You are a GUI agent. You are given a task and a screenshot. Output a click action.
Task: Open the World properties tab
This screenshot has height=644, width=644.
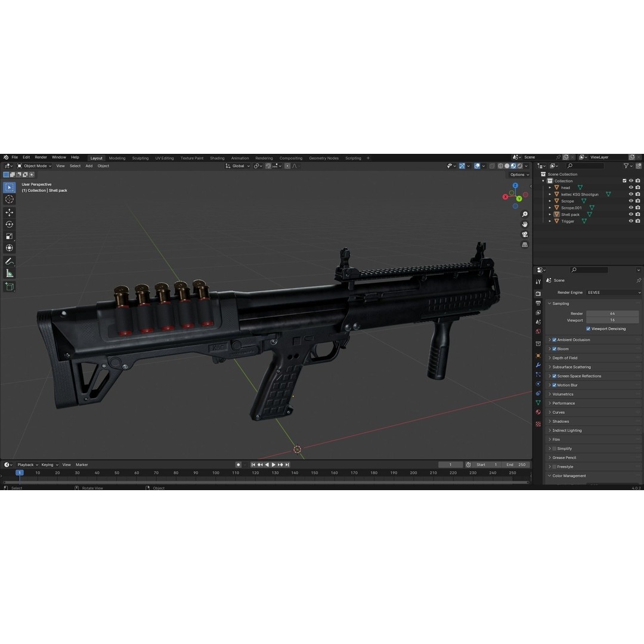click(x=538, y=332)
